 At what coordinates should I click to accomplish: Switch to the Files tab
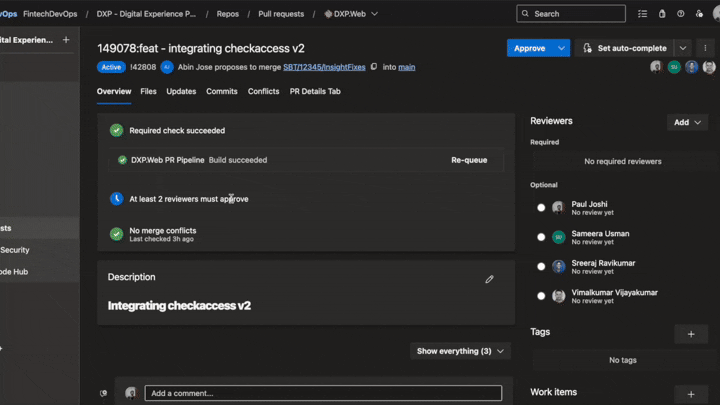click(148, 91)
